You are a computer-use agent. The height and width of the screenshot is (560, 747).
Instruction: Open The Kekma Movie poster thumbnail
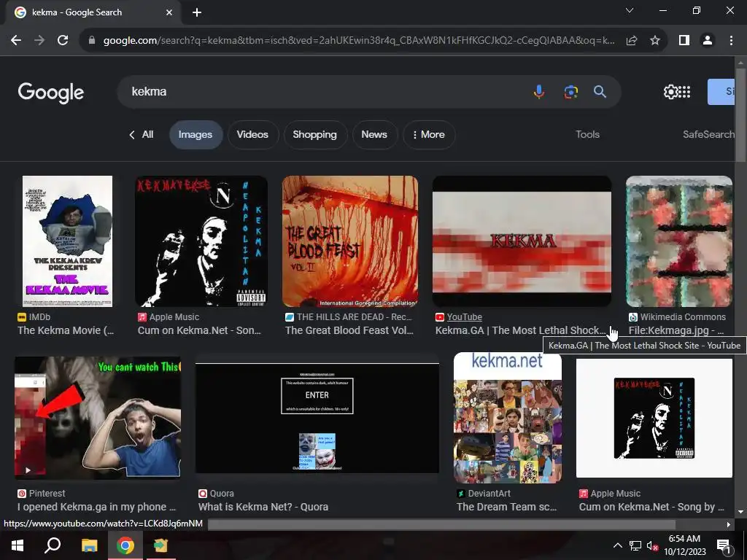(68, 241)
